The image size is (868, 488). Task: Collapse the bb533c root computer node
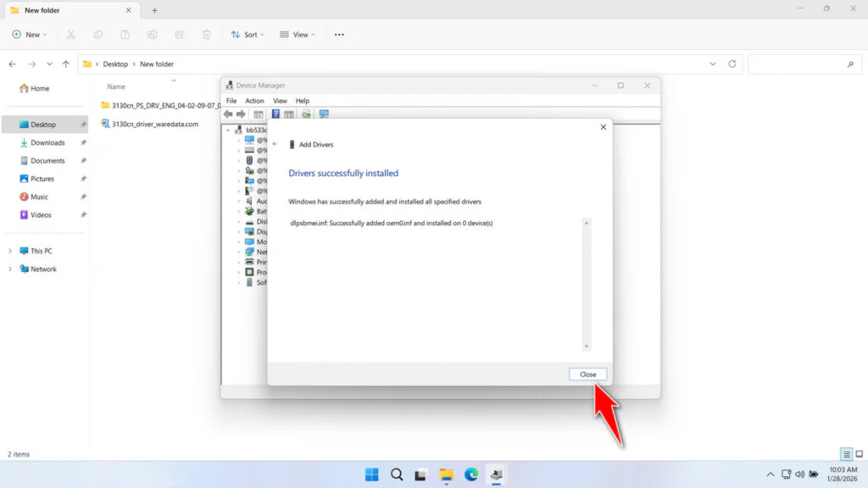228,130
